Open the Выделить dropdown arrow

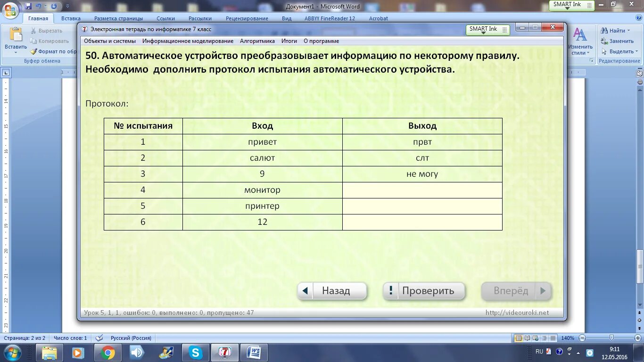636,51
